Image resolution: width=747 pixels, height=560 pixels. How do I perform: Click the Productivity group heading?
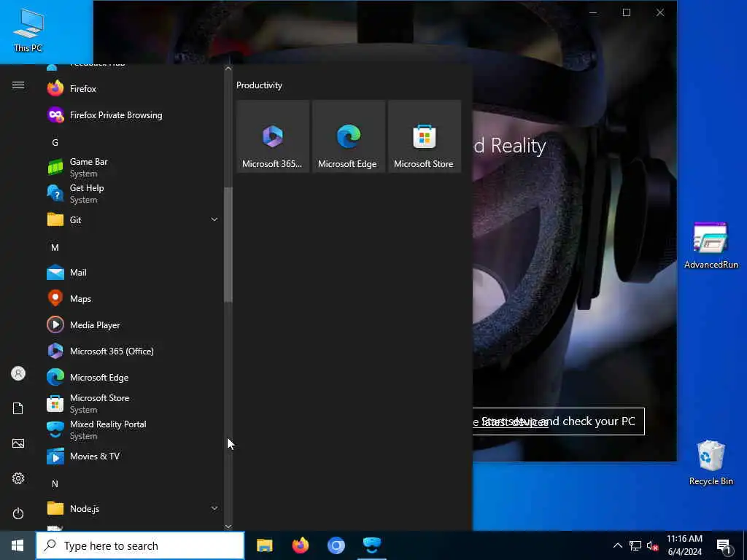coord(259,85)
